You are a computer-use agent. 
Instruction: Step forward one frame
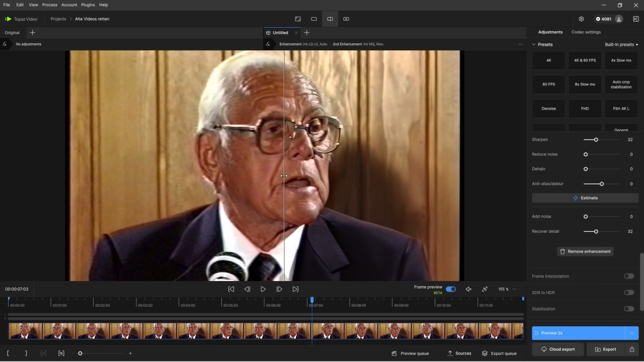279,289
